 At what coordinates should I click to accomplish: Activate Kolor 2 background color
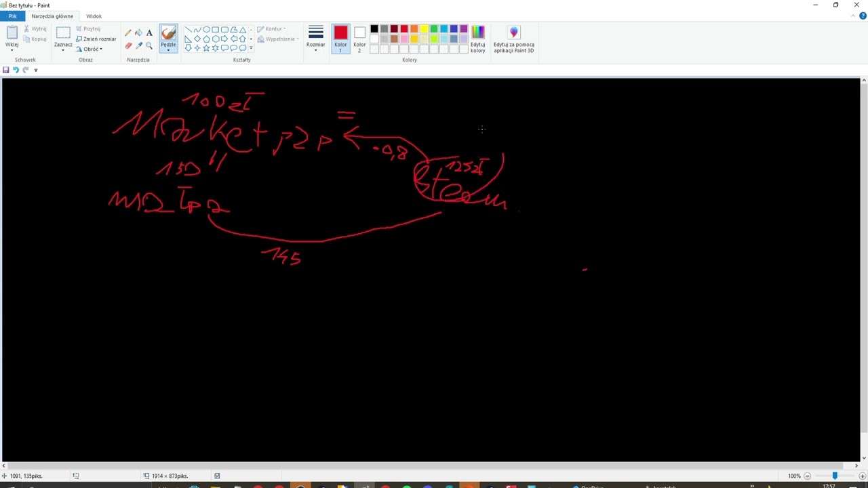pyautogui.click(x=359, y=39)
